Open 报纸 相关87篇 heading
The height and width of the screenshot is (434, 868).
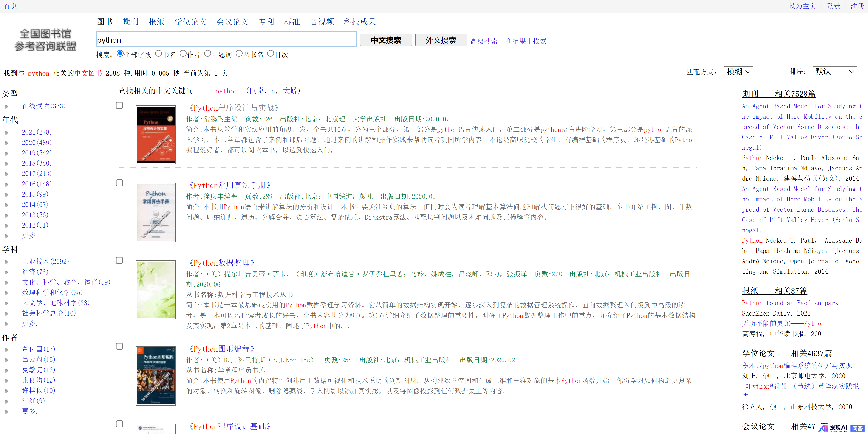774,291
